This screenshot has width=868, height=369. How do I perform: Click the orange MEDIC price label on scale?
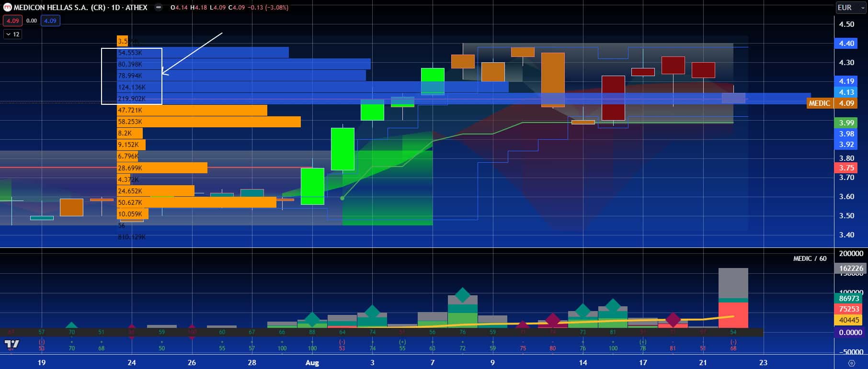[819, 103]
